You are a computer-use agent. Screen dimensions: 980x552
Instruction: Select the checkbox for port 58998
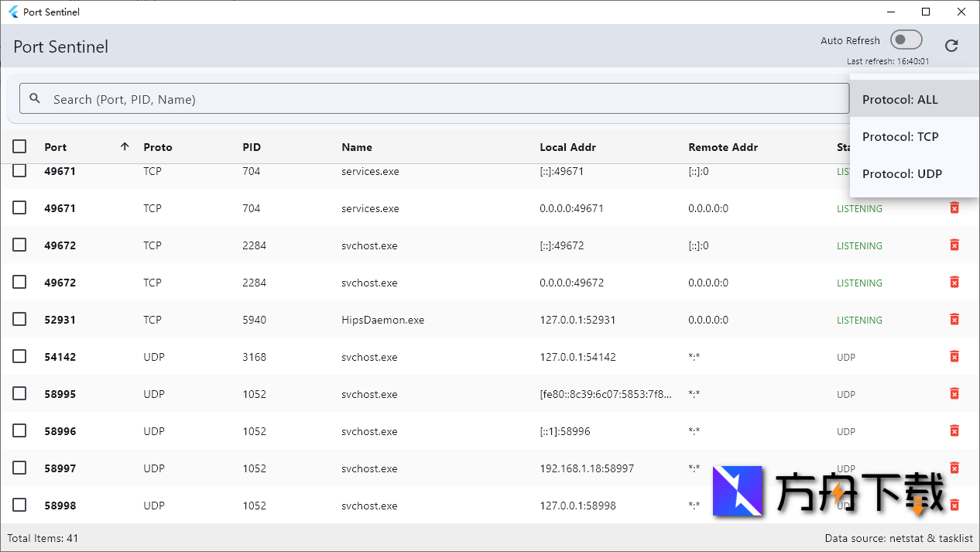(x=19, y=506)
